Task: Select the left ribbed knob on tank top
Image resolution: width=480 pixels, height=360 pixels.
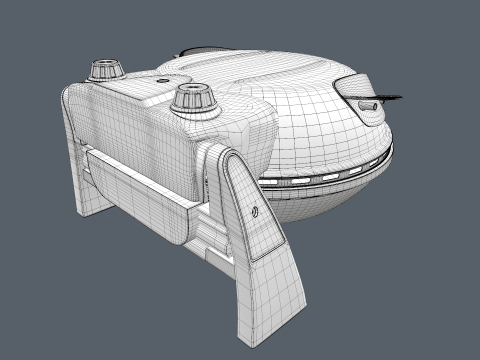Action: click(x=106, y=70)
